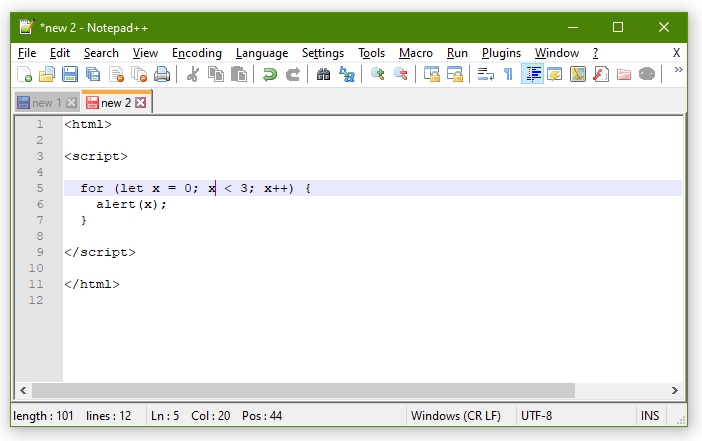
Task: Open the View menu
Action: (x=145, y=53)
